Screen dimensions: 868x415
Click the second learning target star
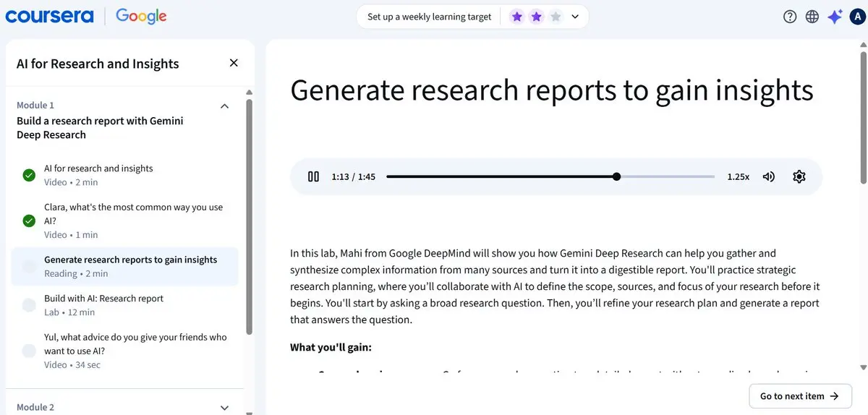click(x=536, y=17)
